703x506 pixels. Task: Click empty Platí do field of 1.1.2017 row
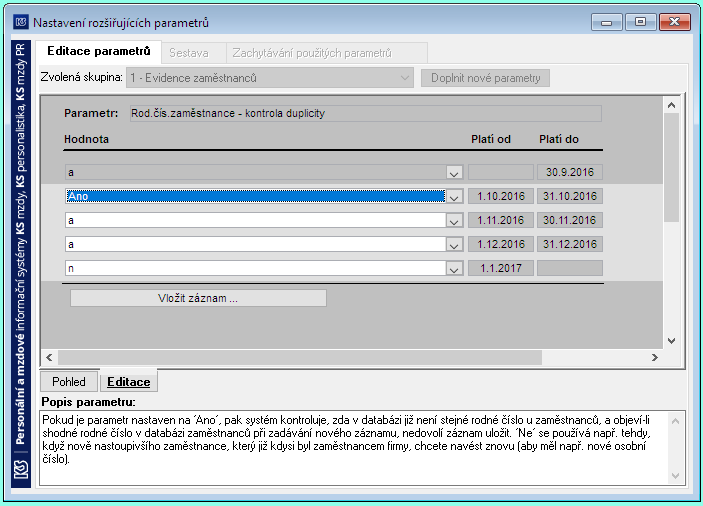(x=570, y=268)
